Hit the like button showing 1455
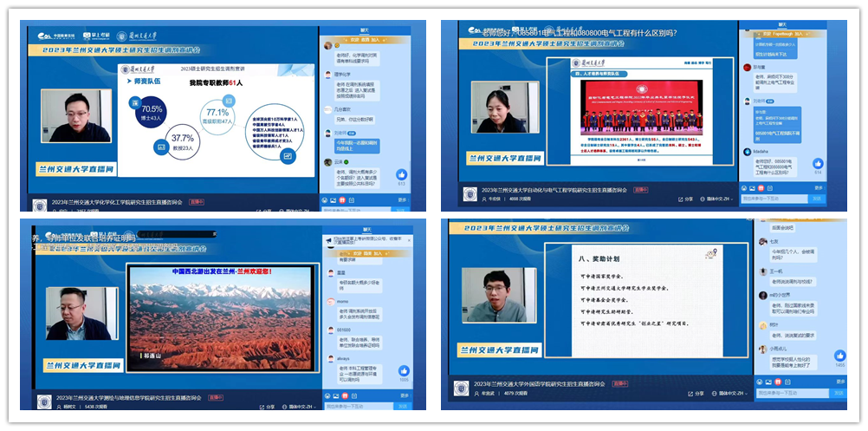The image size is (868, 431). (x=839, y=356)
